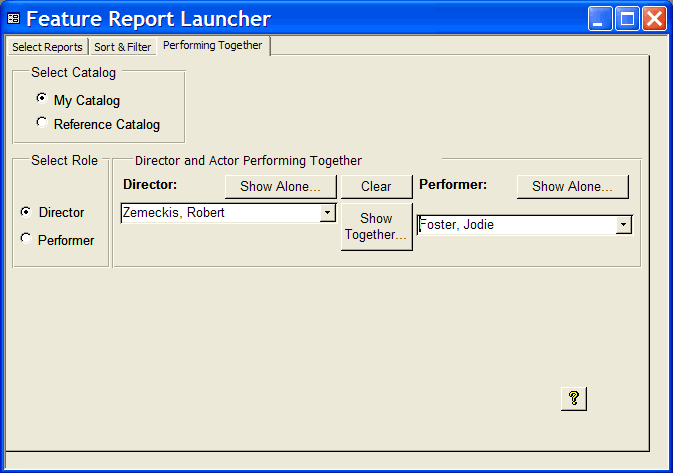673x473 pixels.
Task: Switch to the Select Reports tab
Action: coord(47,47)
